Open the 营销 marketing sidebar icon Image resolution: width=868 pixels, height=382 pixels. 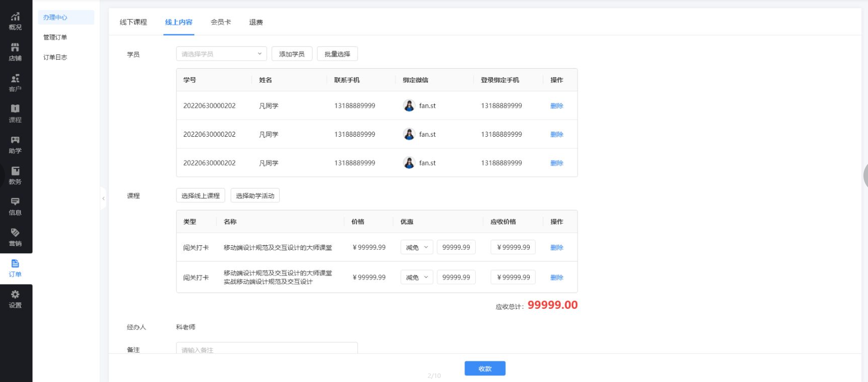pyautogui.click(x=15, y=237)
